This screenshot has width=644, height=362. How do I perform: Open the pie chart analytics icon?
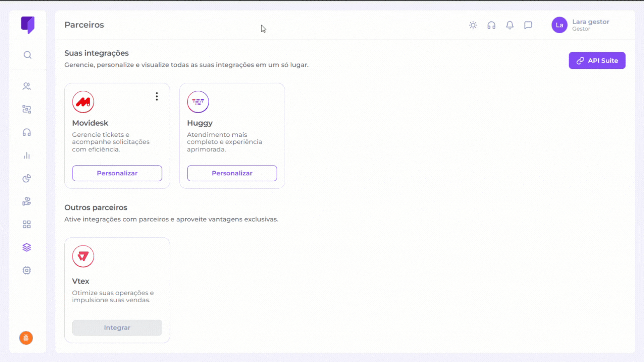pos(27,178)
